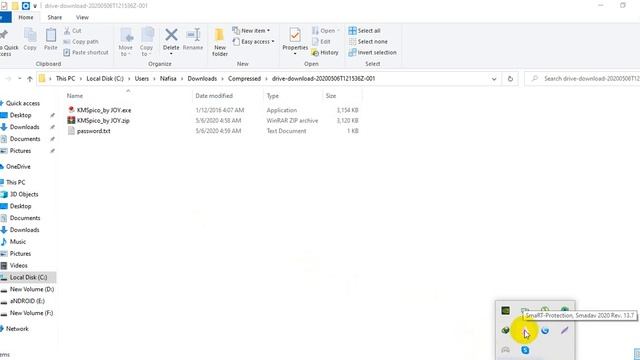Click the NVIDIA tray icon

[x=505, y=311]
